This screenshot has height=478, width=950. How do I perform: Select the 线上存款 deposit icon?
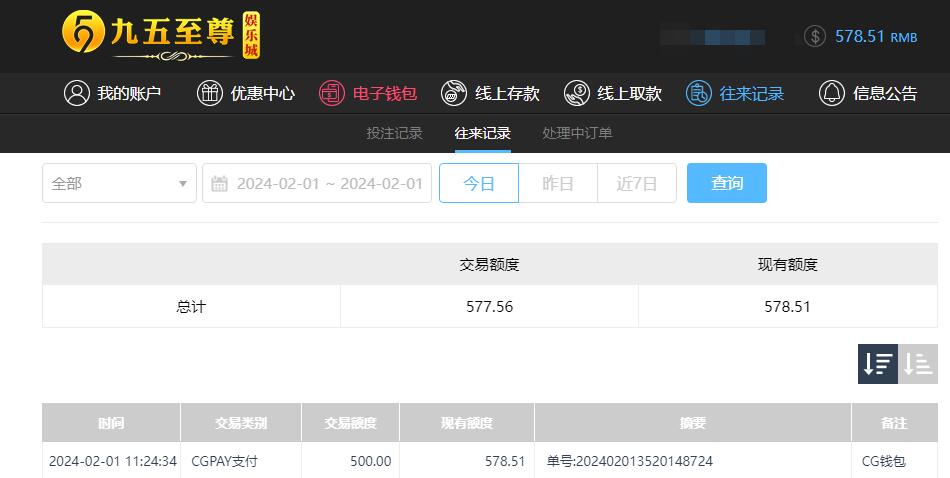454,93
